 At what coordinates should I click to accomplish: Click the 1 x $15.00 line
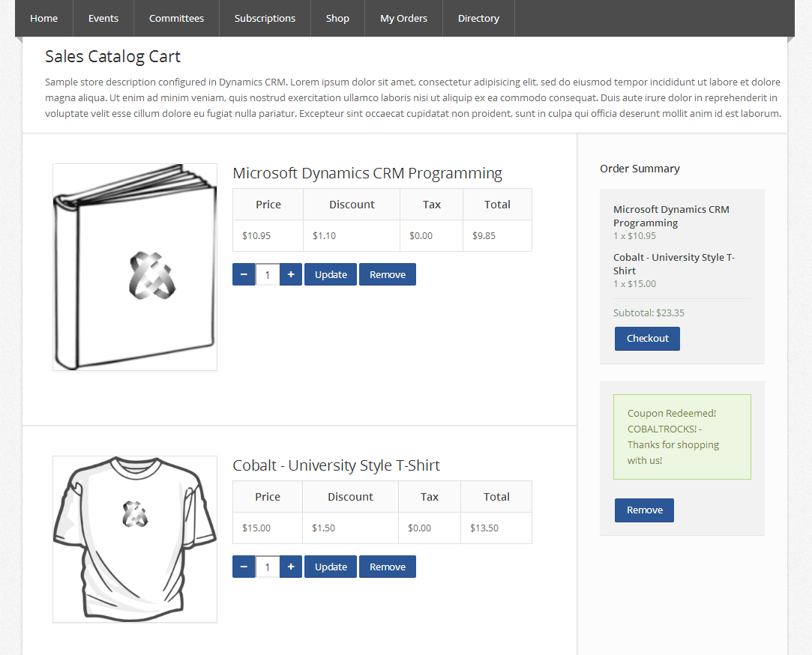pyautogui.click(x=634, y=284)
